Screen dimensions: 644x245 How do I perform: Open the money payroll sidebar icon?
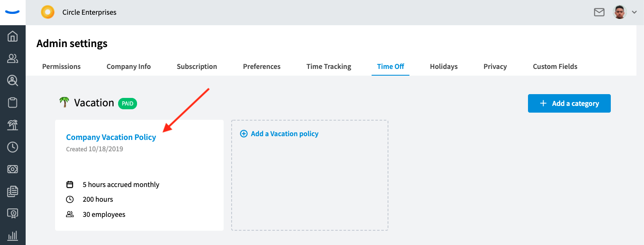13,169
